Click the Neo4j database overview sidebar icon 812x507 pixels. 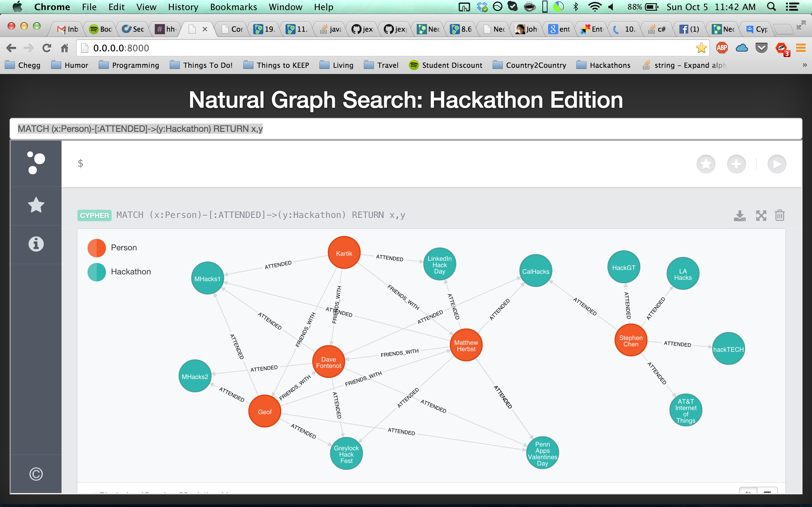tap(36, 163)
